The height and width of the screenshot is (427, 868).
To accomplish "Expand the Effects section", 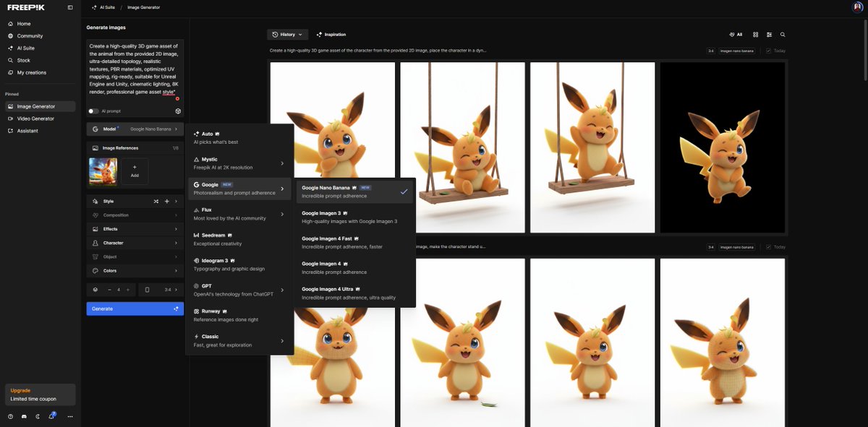I will coord(135,229).
